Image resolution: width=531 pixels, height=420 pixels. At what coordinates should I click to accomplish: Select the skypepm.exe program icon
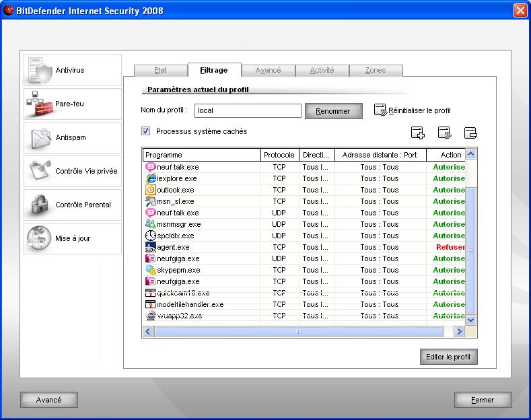point(150,270)
